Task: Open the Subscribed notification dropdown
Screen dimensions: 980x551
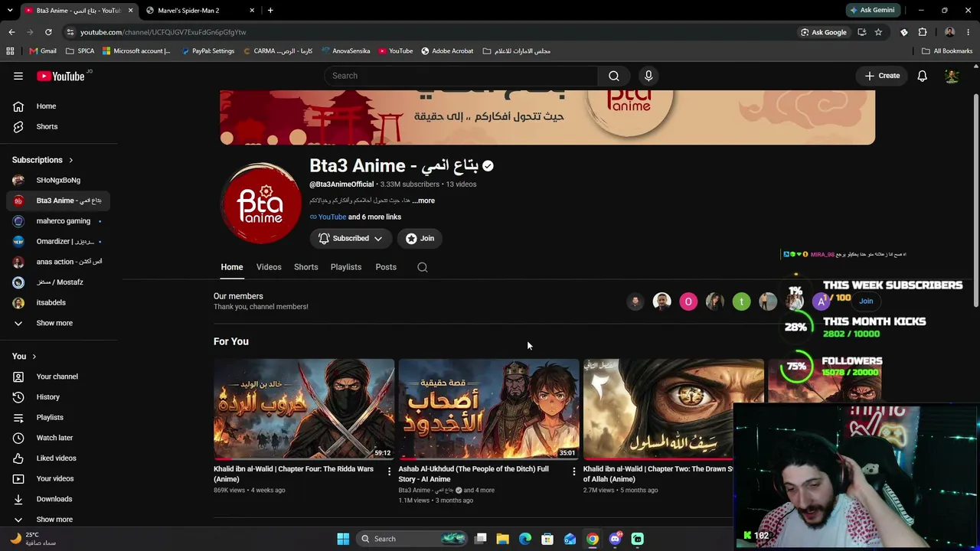Action: tap(351, 239)
